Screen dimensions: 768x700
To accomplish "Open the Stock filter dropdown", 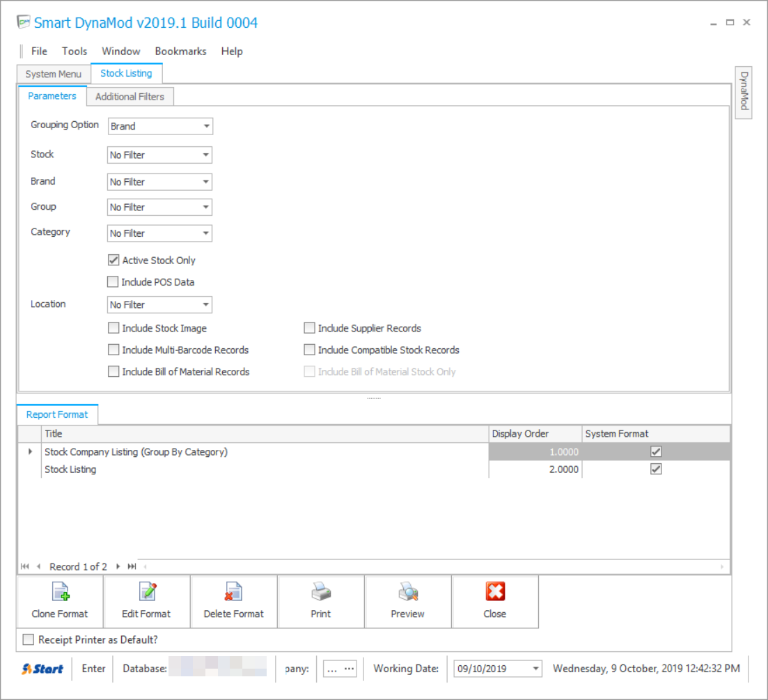I will (205, 155).
